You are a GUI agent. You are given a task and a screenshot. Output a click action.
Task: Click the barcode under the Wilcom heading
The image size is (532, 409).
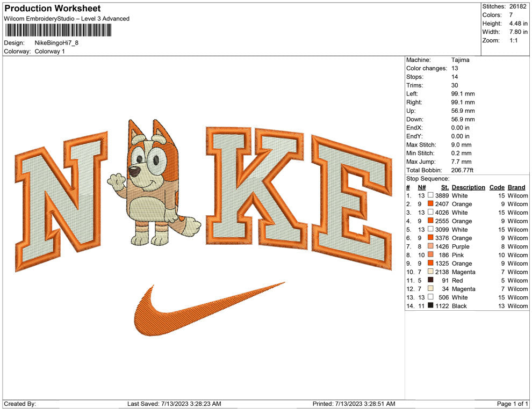pyautogui.click(x=57, y=31)
